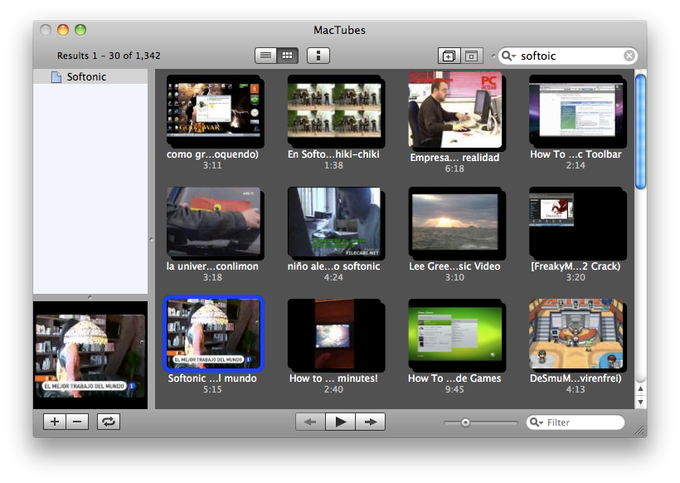Click the 4:24 duration label
680x483 pixels.
pyautogui.click(x=333, y=277)
